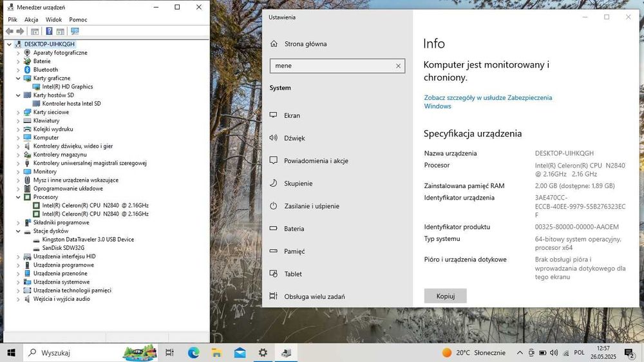The width and height of the screenshot is (644, 362).
Task: Open the Plik menu
Action: 12,20
